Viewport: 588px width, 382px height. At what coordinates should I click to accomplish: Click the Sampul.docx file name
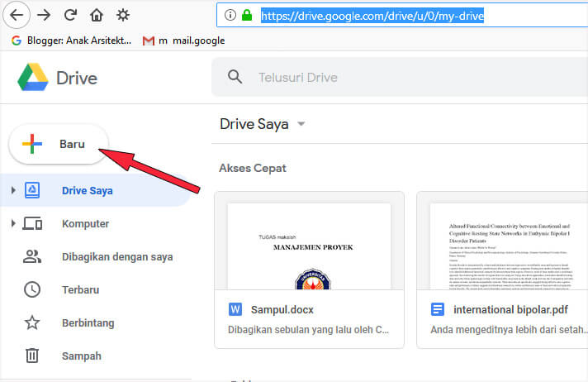pyautogui.click(x=282, y=310)
